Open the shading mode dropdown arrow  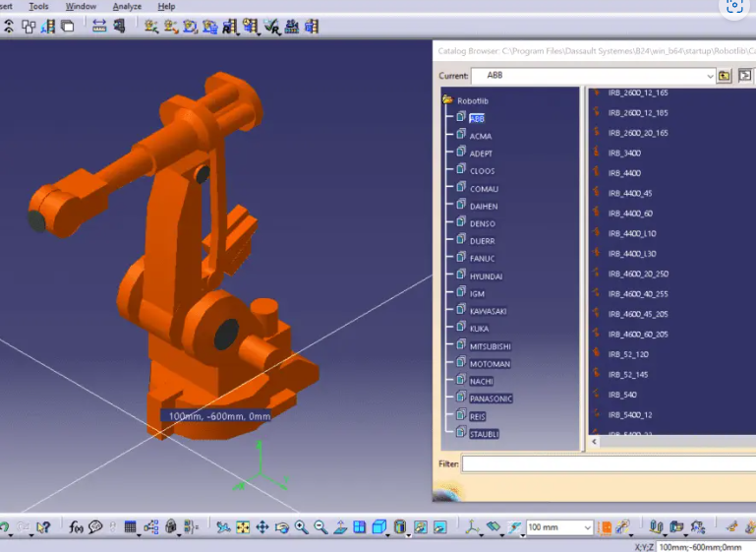408,534
